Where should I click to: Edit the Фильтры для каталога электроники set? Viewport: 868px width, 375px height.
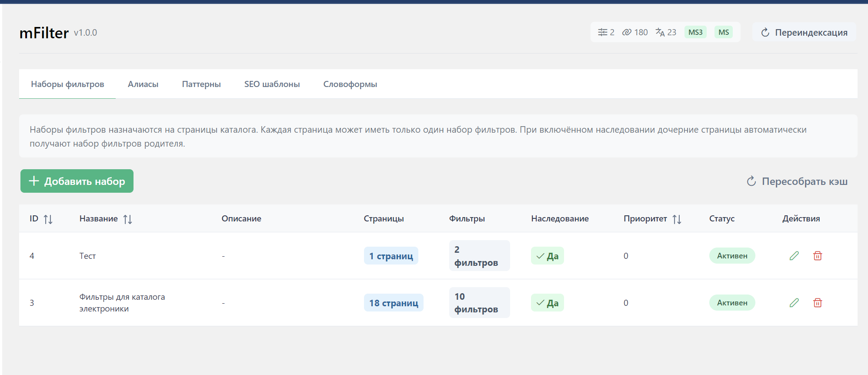click(x=794, y=303)
